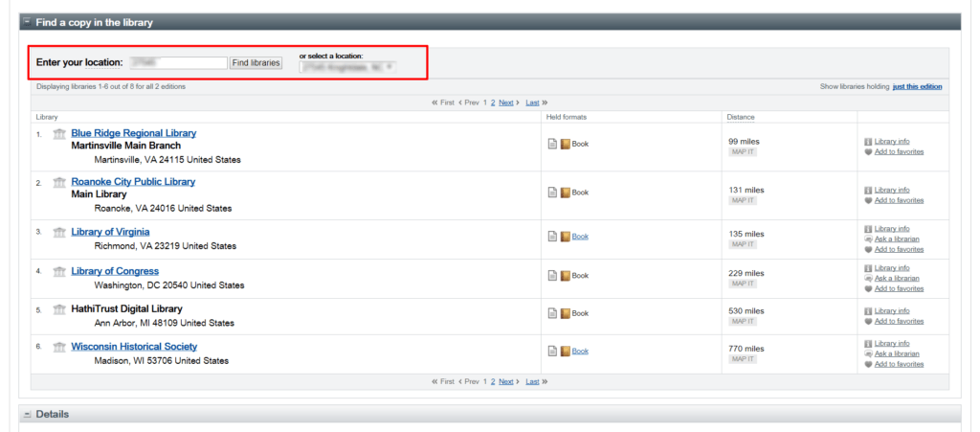Image resolution: width=980 pixels, height=432 pixels.
Task: Open Library info for Library of Congress
Action: [x=891, y=268]
